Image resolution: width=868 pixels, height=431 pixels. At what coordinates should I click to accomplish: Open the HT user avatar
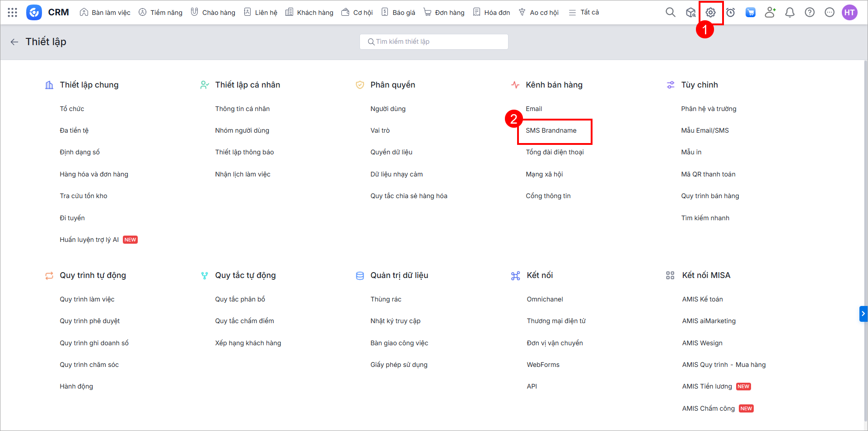[x=849, y=13]
